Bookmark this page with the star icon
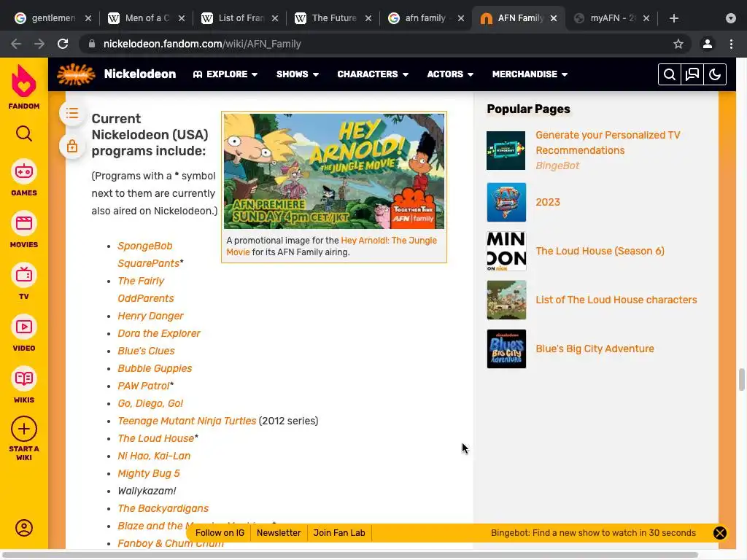 (x=678, y=44)
